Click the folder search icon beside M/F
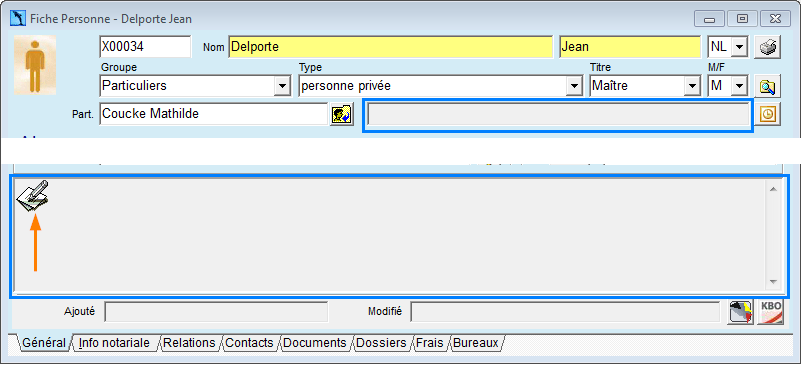The image size is (801, 365). (x=767, y=86)
